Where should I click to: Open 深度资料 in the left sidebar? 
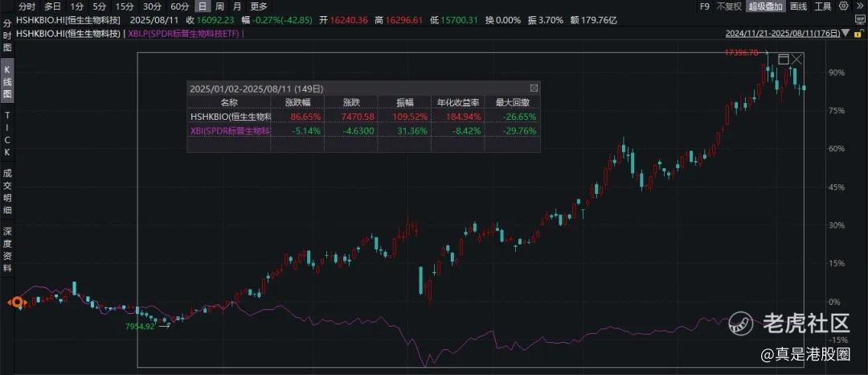click(7, 249)
